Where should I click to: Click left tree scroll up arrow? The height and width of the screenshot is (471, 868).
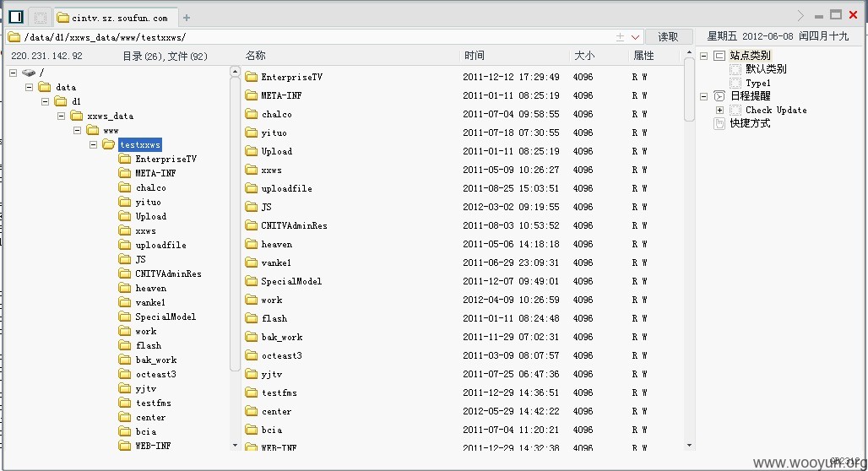(x=235, y=72)
